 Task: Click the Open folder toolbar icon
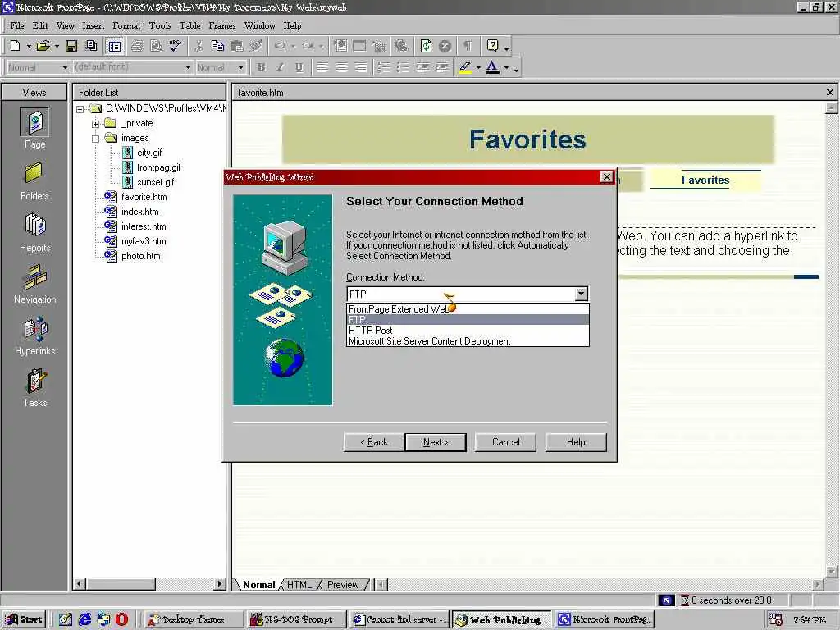pos(43,46)
